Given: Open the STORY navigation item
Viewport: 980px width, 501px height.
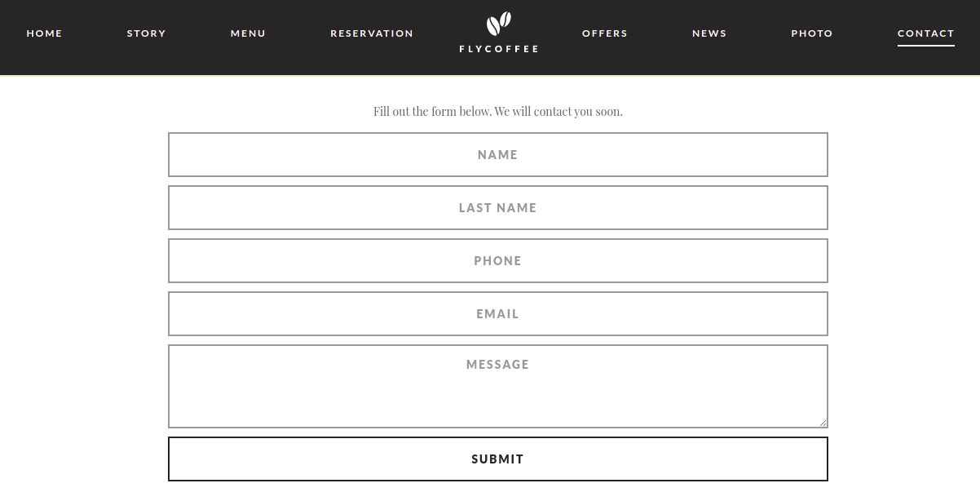Looking at the screenshot, I should point(147,33).
